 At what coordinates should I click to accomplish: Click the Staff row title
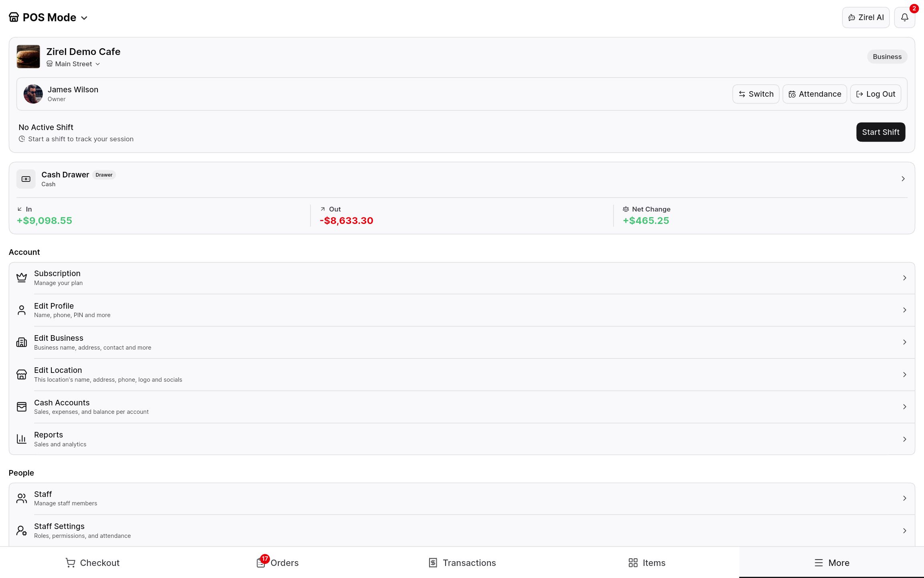(x=43, y=494)
